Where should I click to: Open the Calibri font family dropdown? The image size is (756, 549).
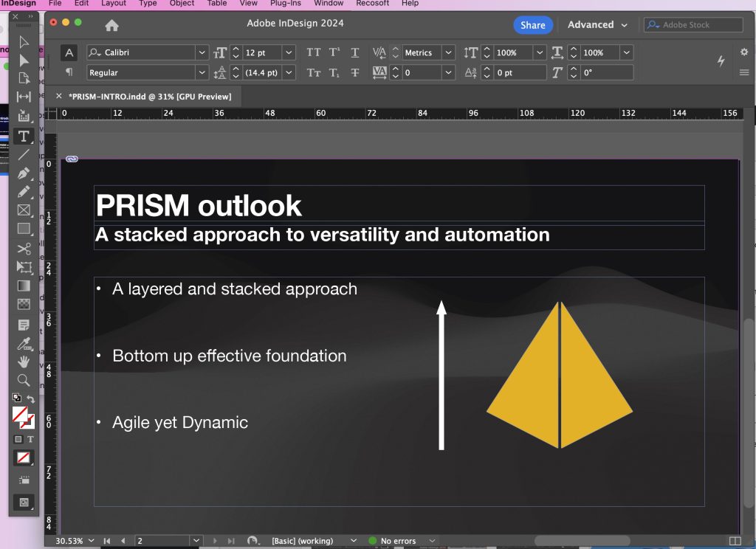202,52
